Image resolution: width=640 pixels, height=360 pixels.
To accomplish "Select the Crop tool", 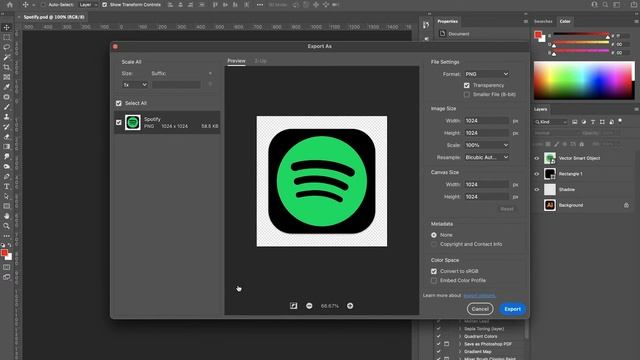I will click(x=7, y=67).
